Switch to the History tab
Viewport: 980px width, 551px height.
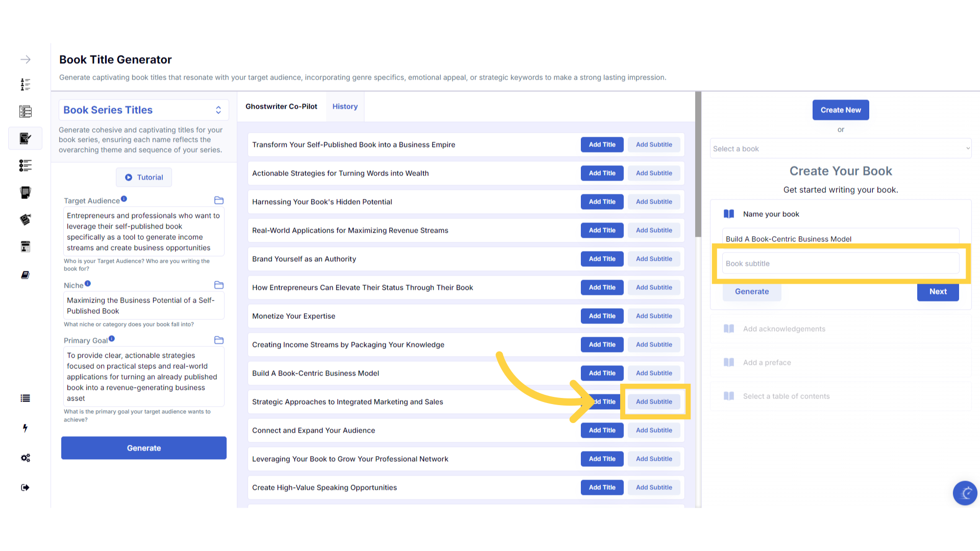click(345, 107)
